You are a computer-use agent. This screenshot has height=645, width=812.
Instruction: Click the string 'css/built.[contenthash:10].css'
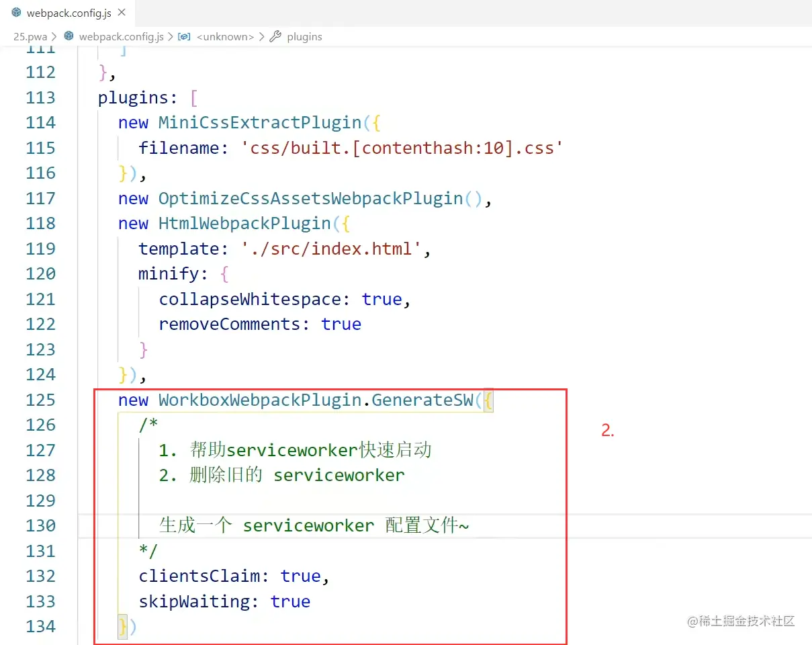tap(402, 148)
